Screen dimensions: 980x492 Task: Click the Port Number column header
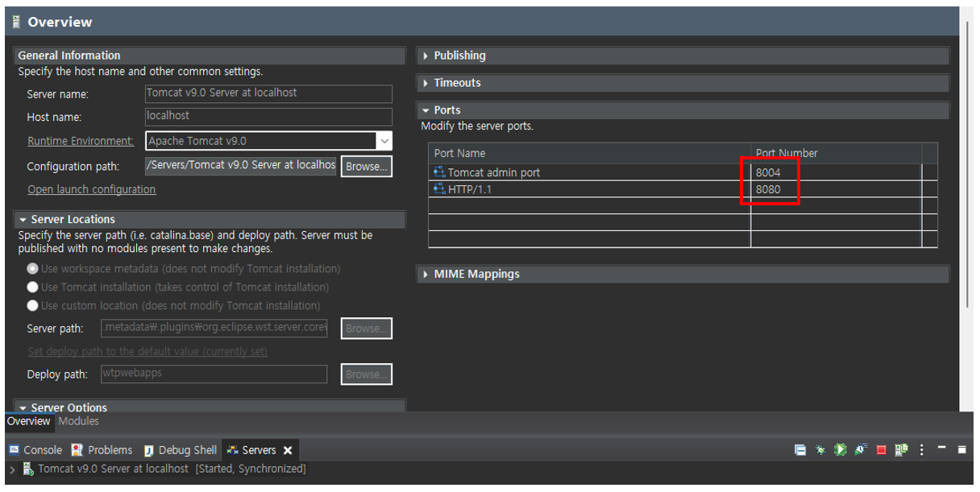point(836,153)
